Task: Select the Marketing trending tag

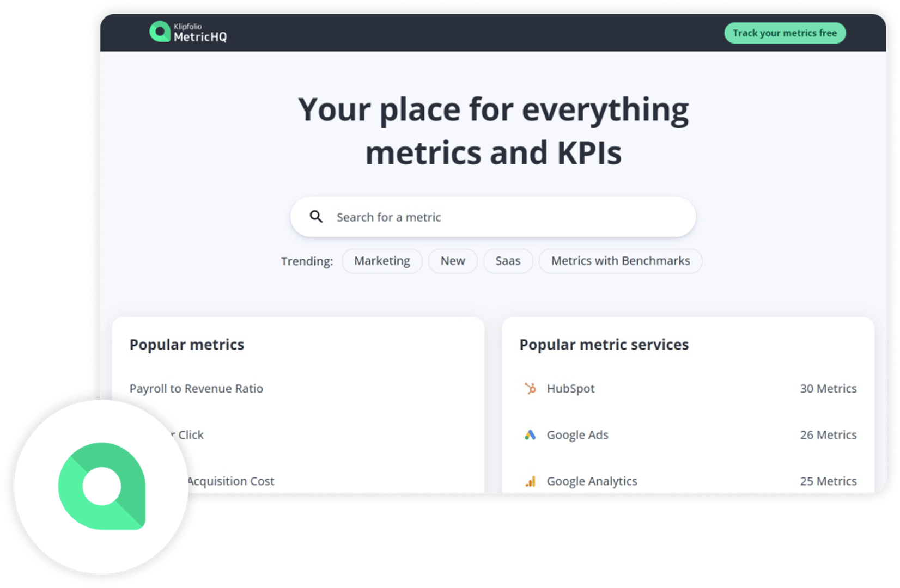Action: click(382, 261)
